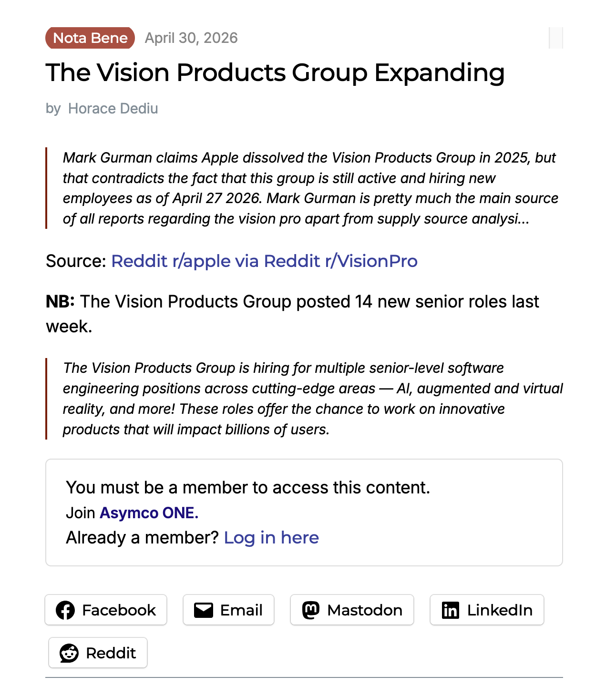This screenshot has height=697, width=616.
Task: Click the LinkedIn text label to share
Action: (x=500, y=610)
